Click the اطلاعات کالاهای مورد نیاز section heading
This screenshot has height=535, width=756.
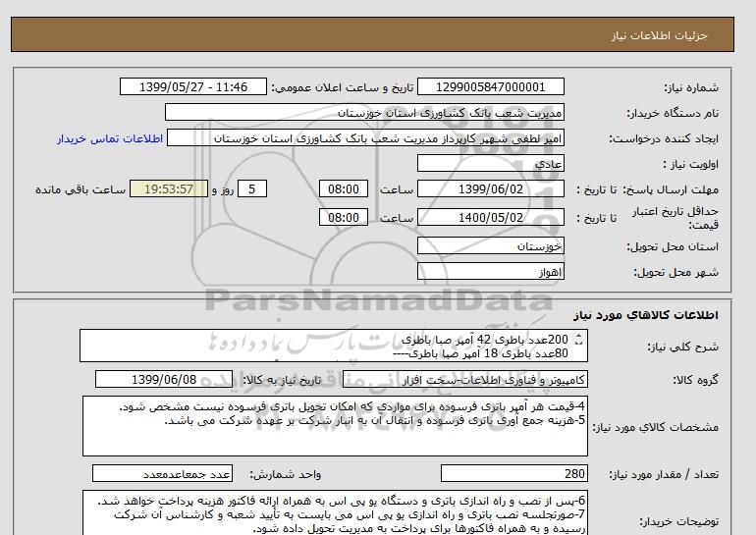click(x=646, y=315)
